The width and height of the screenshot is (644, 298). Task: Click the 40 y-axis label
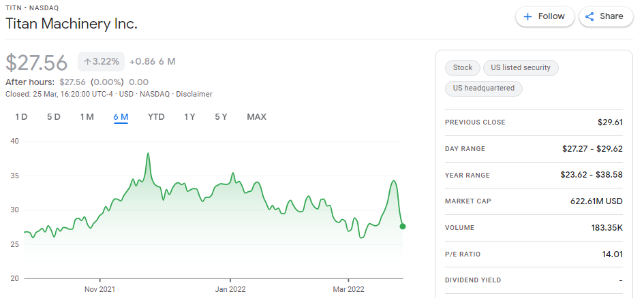[x=16, y=141]
